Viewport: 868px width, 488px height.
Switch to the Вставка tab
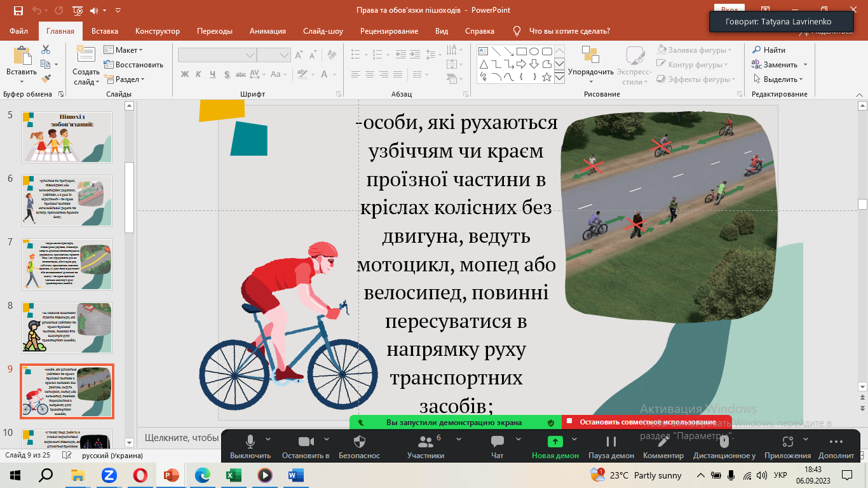click(105, 31)
